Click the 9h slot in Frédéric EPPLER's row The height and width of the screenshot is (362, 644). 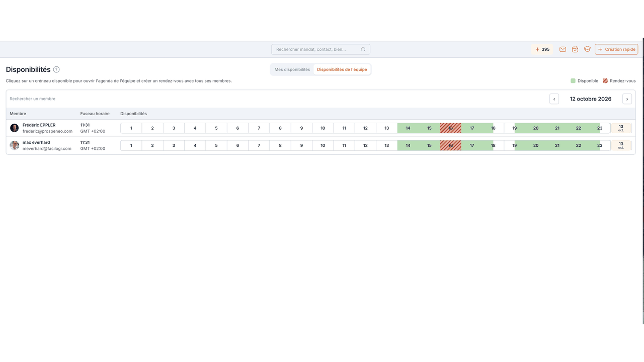301,128
